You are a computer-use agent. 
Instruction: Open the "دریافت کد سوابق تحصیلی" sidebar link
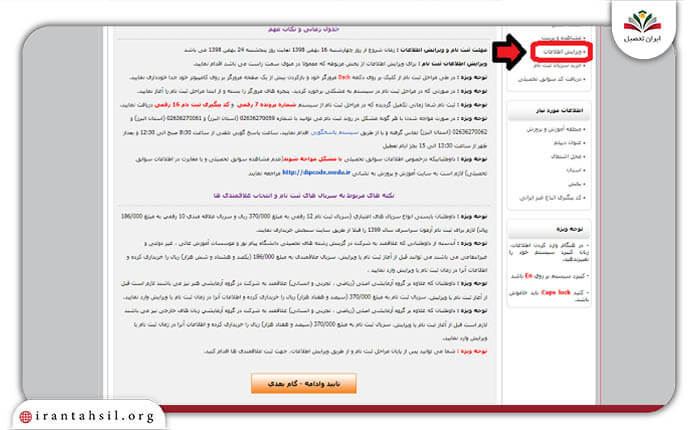click(552, 79)
